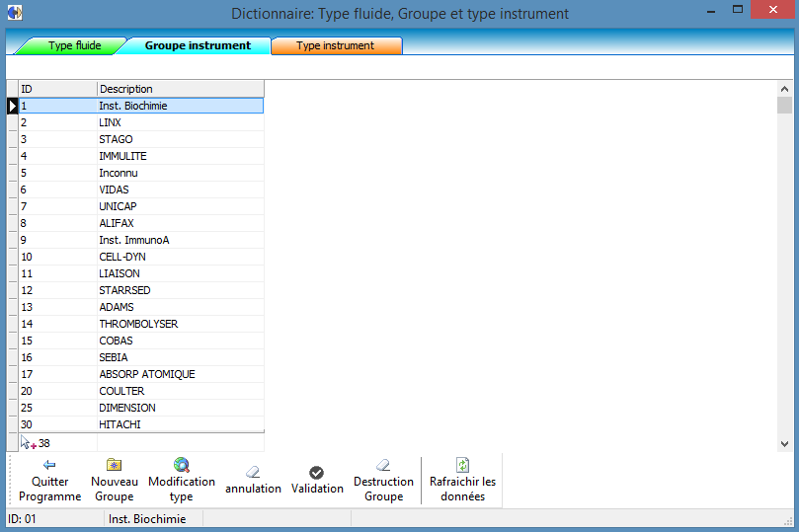Select the ABSORP ATOMIQUE row
Viewport: 799px width, 532px height.
[x=141, y=375]
